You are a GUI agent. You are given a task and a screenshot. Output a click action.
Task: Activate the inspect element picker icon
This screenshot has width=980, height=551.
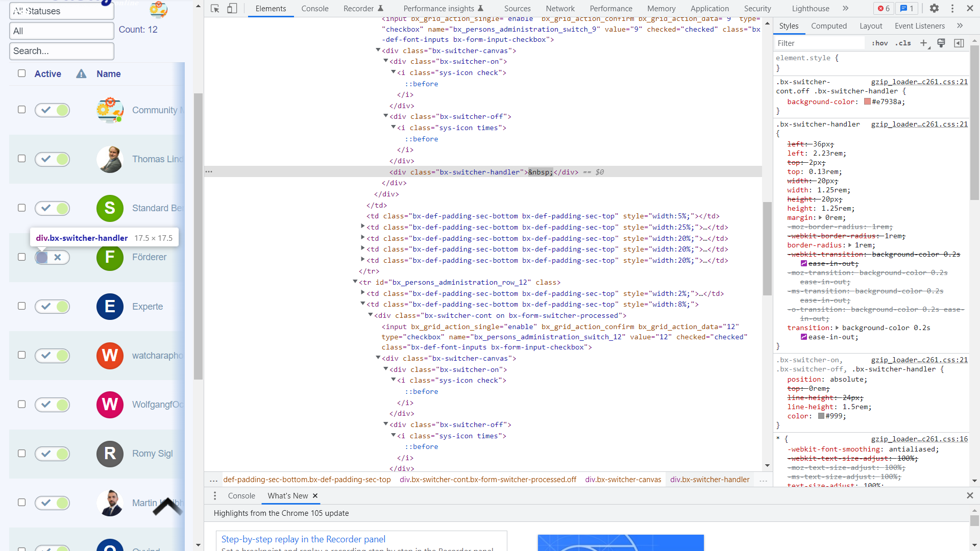[x=215, y=9]
